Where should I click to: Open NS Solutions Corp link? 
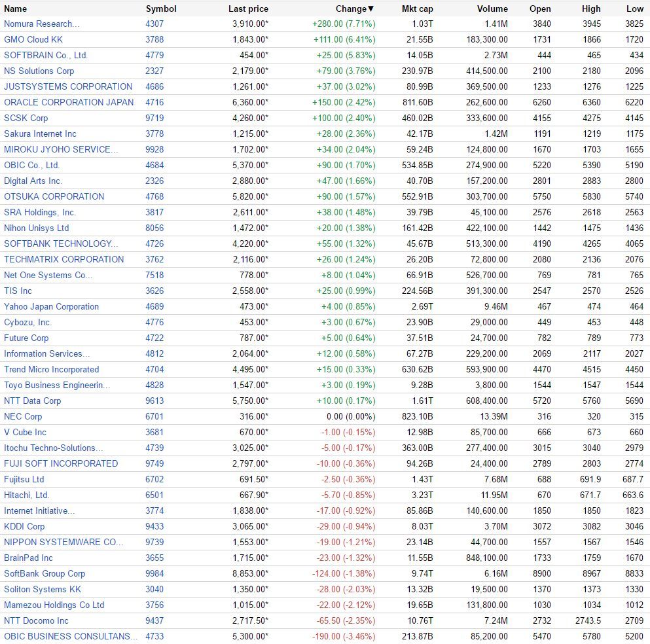[39, 71]
